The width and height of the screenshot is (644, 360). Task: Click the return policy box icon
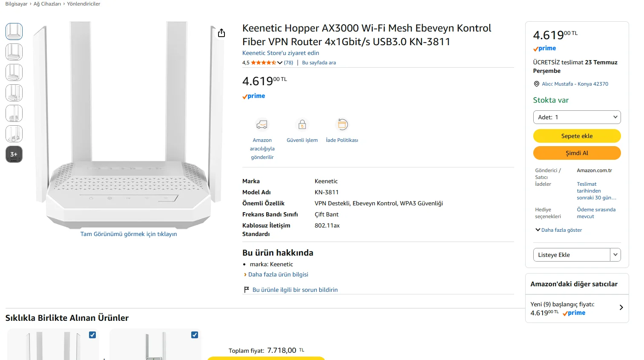point(342,124)
